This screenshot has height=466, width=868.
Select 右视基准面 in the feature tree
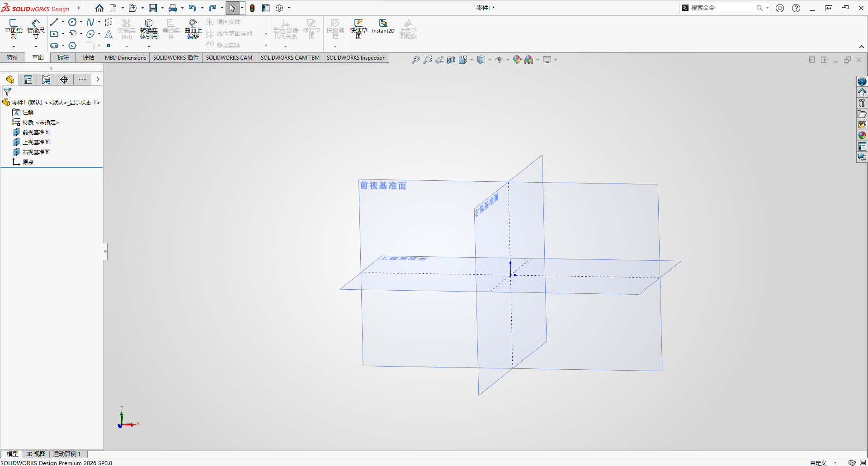[x=36, y=152]
